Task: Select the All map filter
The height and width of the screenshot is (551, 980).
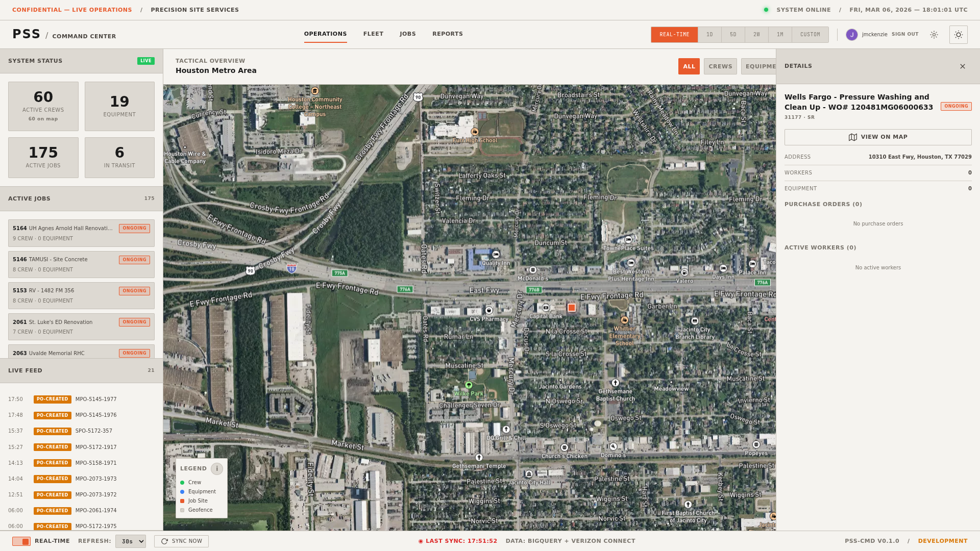Action: pyautogui.click(x=689, y=66)
